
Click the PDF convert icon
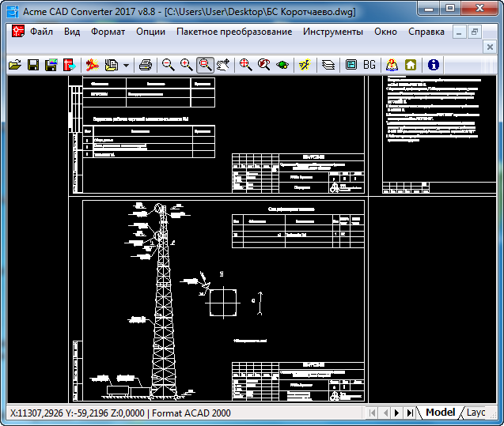(93, 65)
